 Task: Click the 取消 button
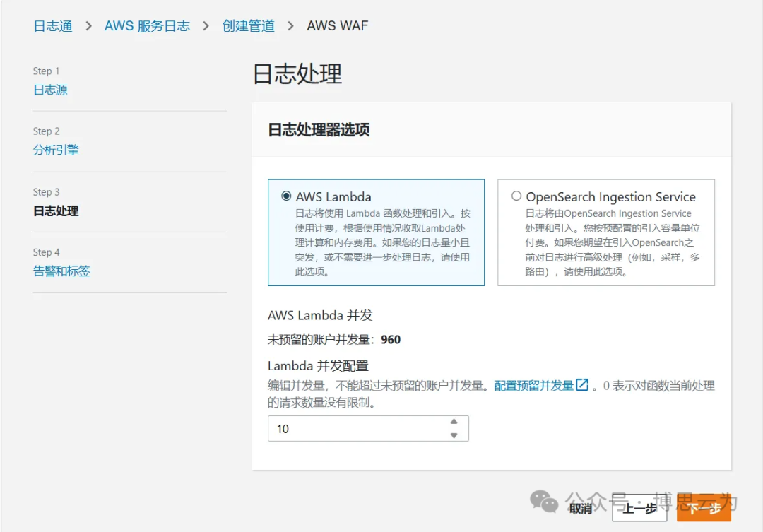[581, 509]
